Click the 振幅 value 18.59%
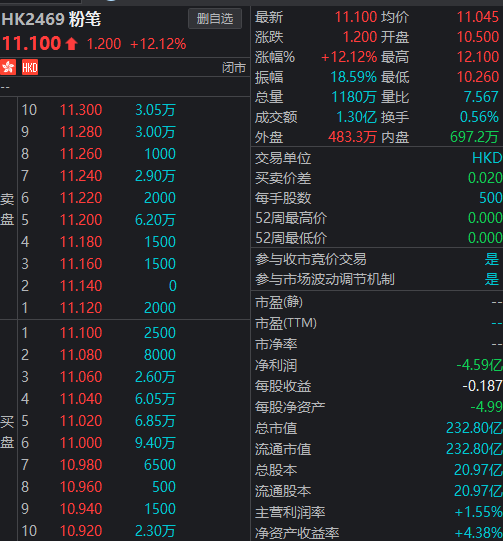Screen dimensions: 503x541 tap(354, 77)
